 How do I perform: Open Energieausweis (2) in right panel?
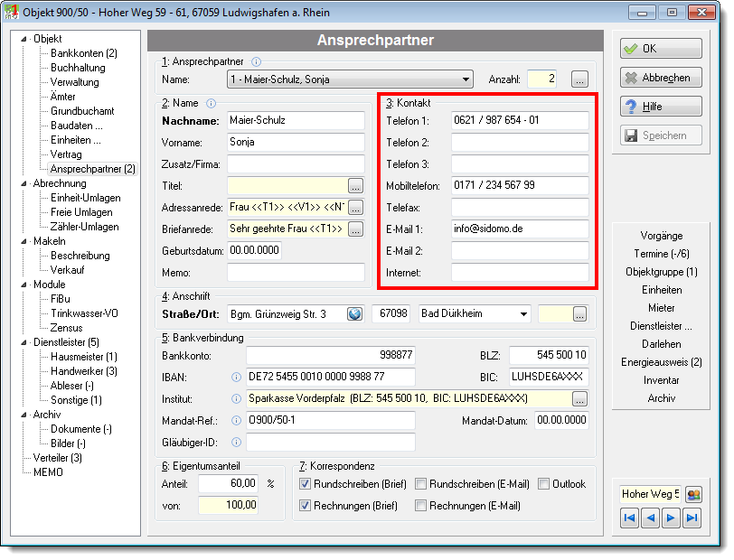tap(661, 362)
